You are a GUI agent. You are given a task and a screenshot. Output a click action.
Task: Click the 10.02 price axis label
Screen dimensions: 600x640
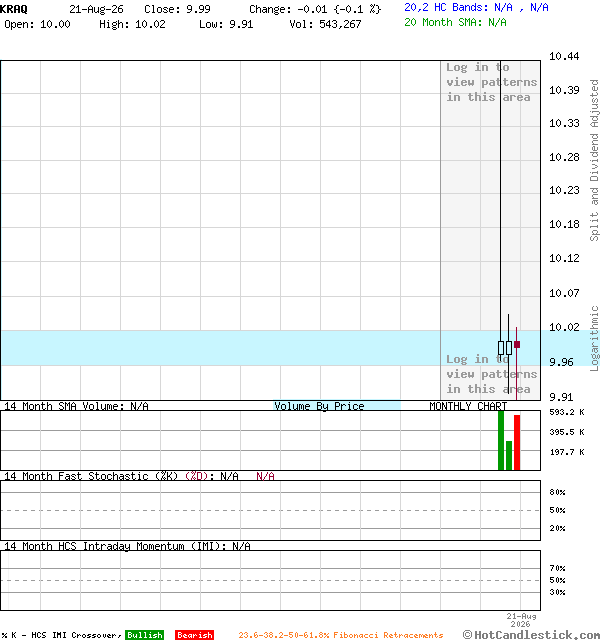[x=564, y=327]
